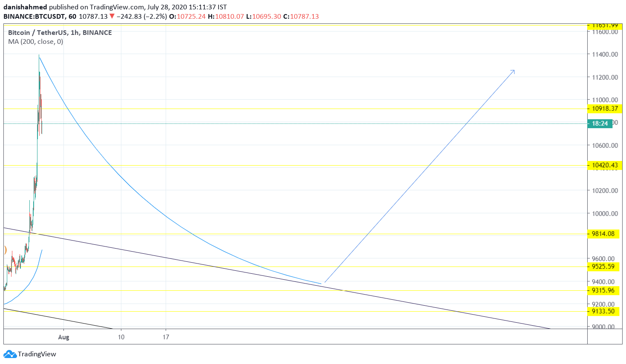Click the Bitcoin / TetherUS chart title
The height and width of the screenshot is (364, 626).
60,33
